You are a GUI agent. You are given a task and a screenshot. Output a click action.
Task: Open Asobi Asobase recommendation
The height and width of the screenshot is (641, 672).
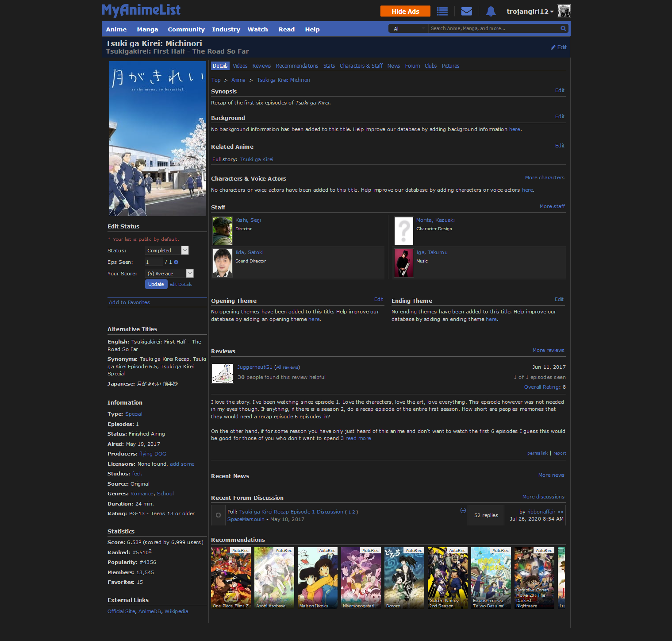(274, 578)
